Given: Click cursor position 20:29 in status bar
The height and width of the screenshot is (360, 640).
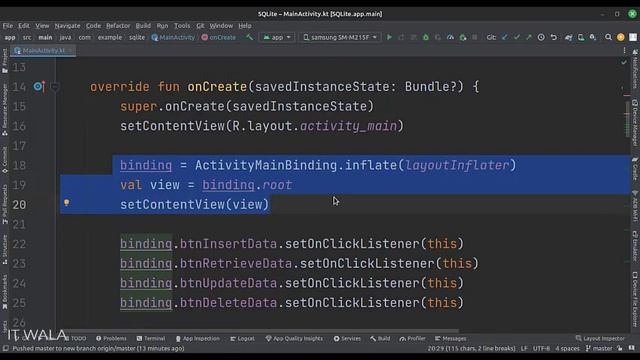Looking at the screenshot, I should tap(471, 348).
